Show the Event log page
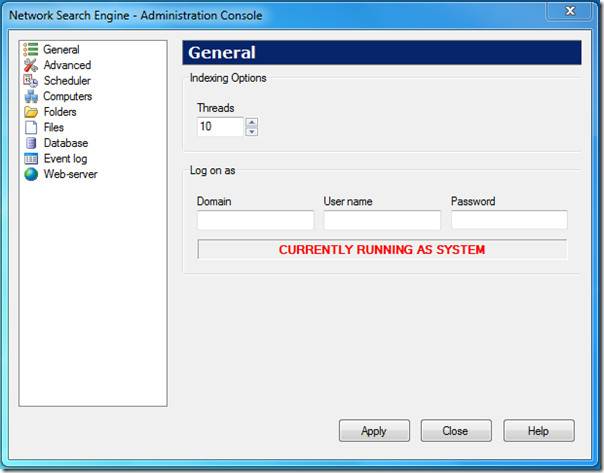Viewport: 604px width, 473px height. tap(65, 159)
